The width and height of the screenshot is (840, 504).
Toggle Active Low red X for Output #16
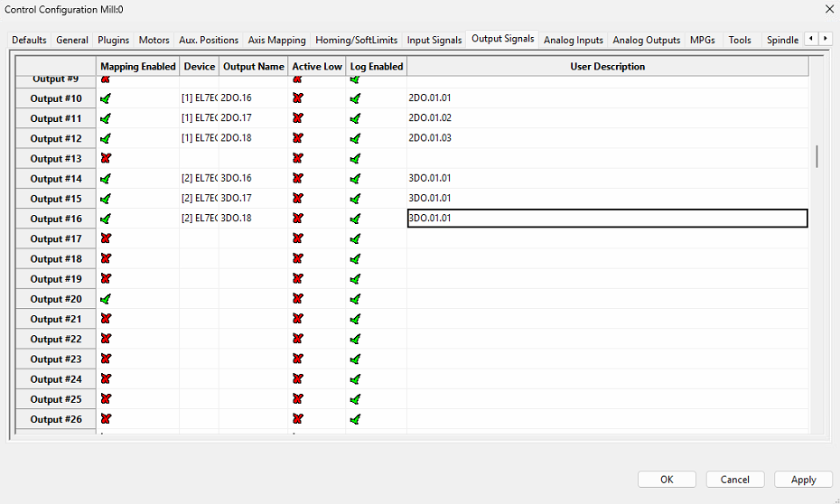298,219
